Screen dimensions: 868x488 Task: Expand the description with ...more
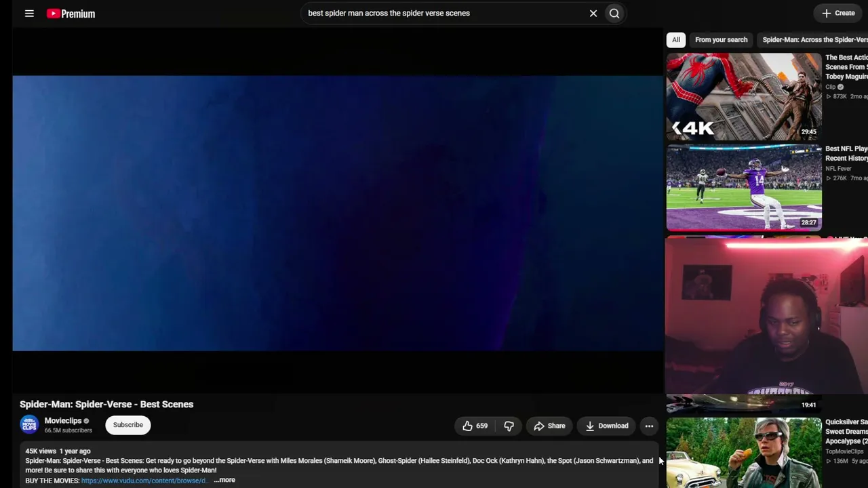pos(224,480)
